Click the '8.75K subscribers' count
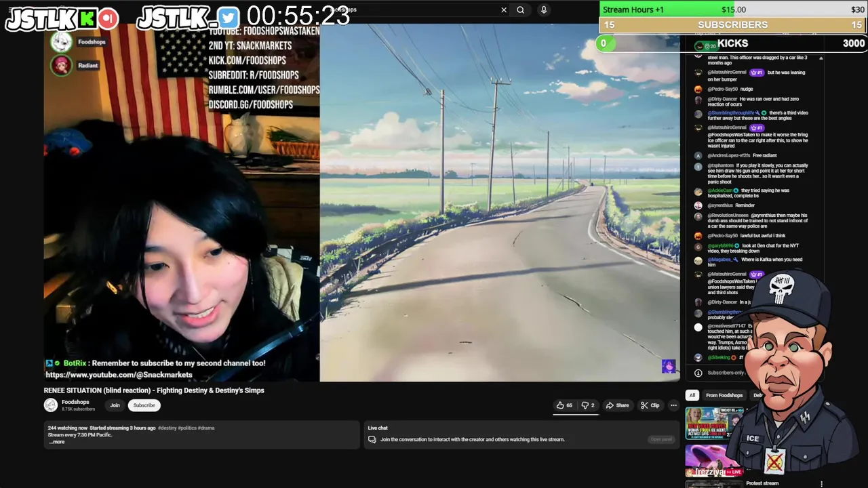This screenshot has height=488, width=868. coord(78,409)
